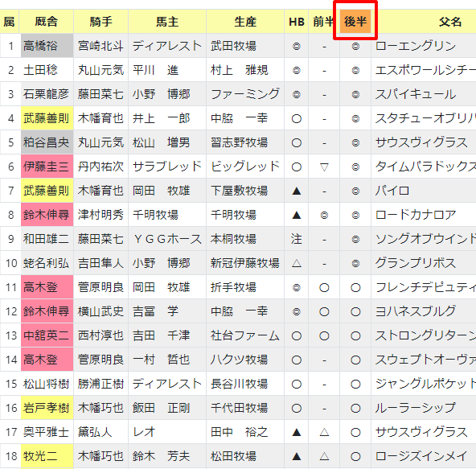Select jockey 吉田隼人
The width and height of the screenshot is (476, 469).
101,263
